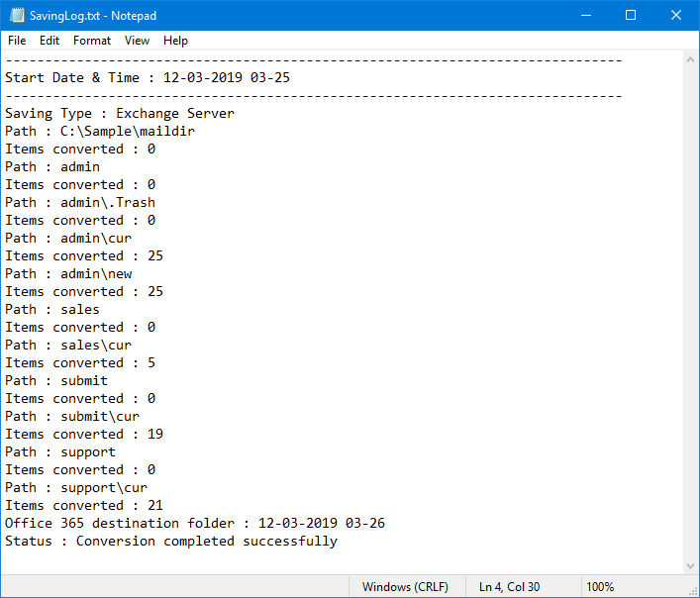Open the Format menu
The width and height of the screenshot is (700, 598).
pyautogui.click(x=92, y=41)
